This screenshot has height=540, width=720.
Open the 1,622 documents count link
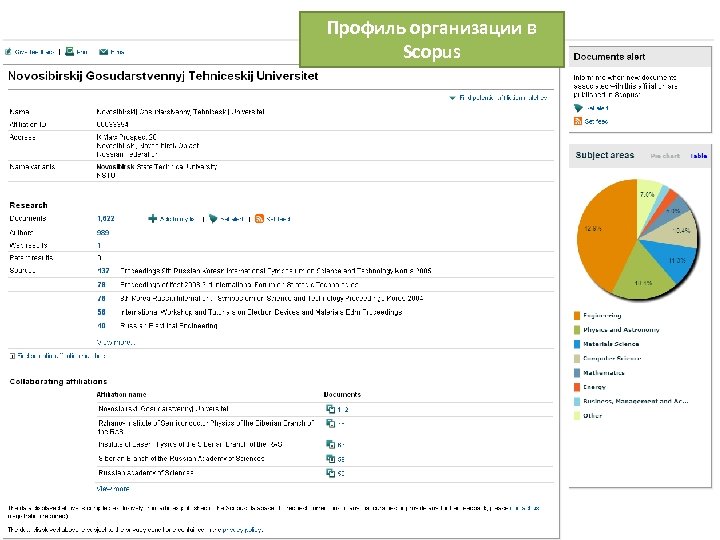106,219
